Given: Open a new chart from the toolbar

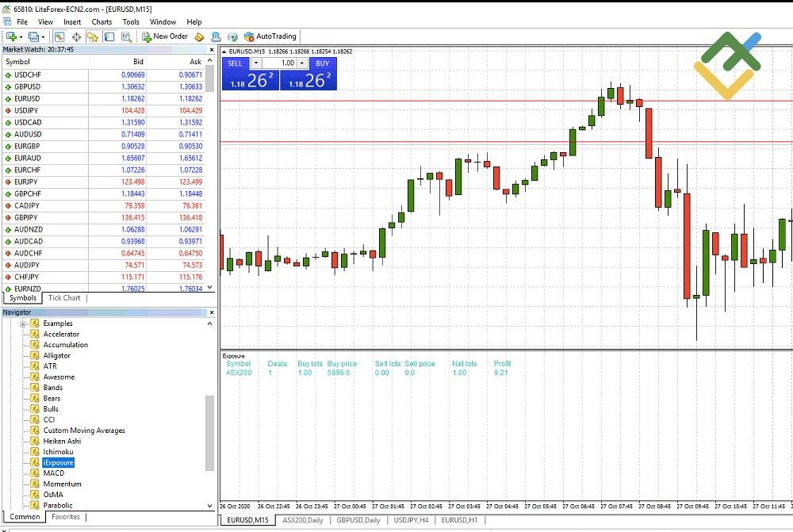Looking at the screenshot, I should 11,37.
